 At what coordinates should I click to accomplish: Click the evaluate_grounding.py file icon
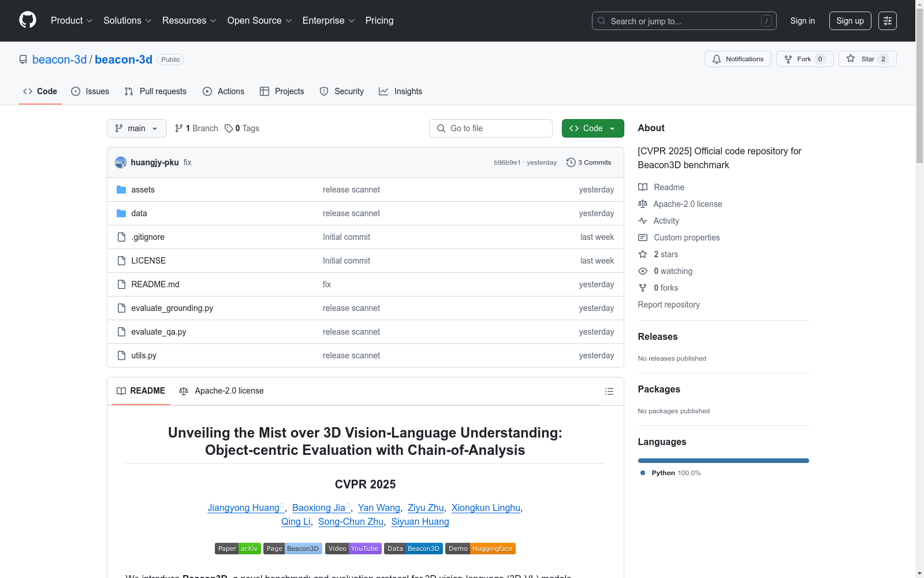click(x=121, y=308)
